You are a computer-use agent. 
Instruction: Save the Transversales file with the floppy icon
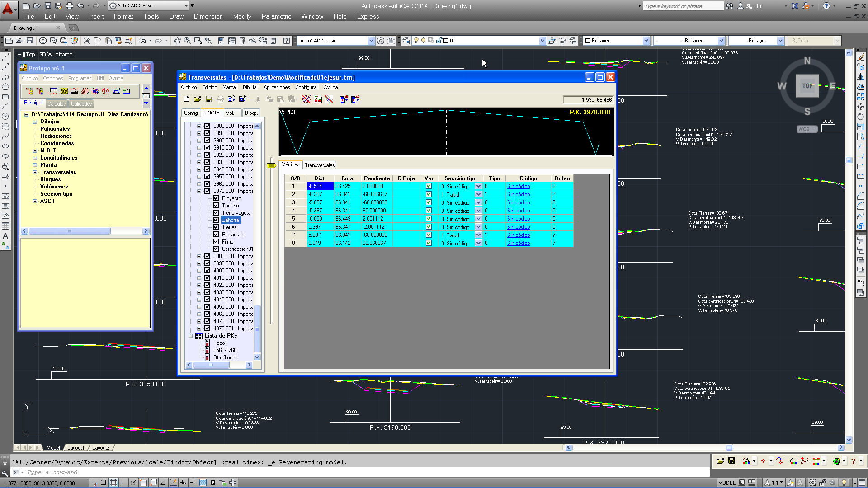coord(208,99)
